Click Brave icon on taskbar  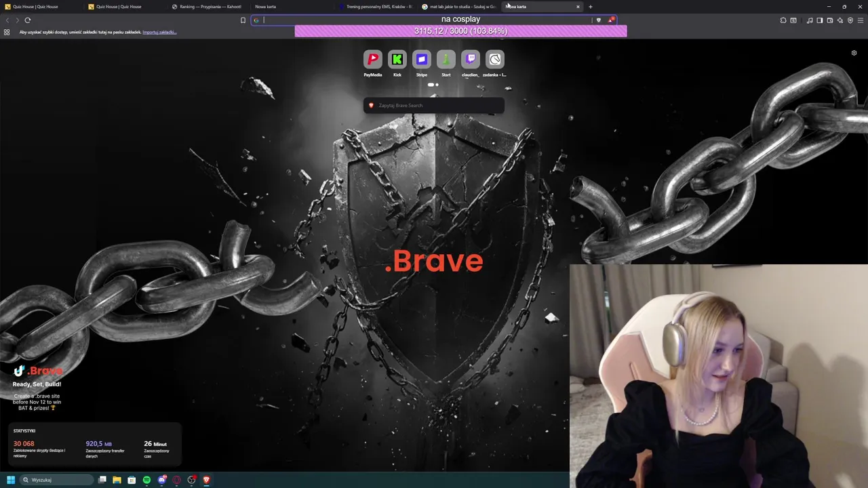pos(206,480)
